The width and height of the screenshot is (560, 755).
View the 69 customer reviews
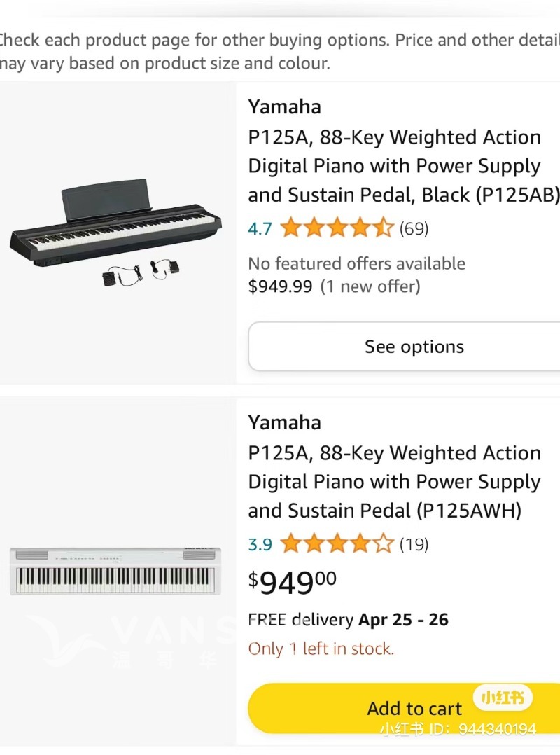pos(414,228)
